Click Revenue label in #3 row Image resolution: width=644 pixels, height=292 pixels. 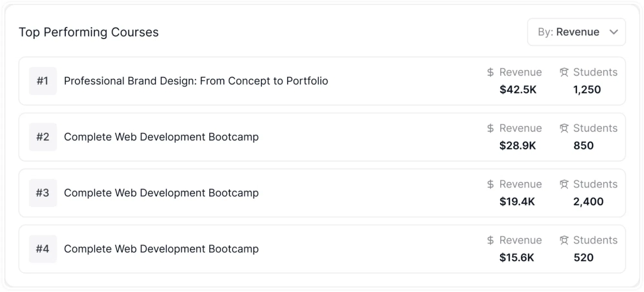(521, 184)
